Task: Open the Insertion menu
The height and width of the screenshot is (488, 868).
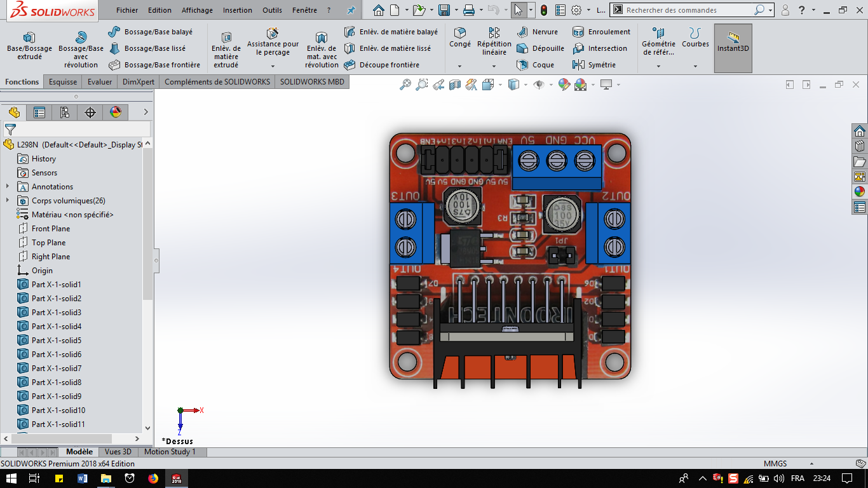Action: [x=237, y=10]
